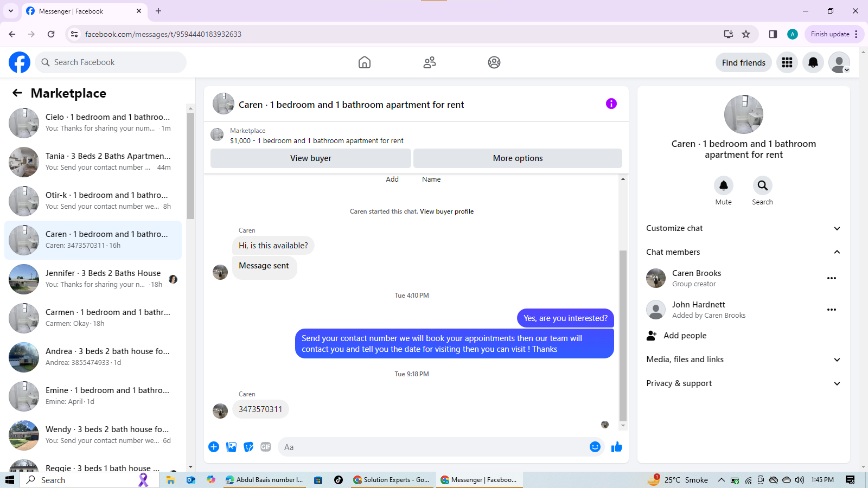Choose a GIF from the composer
The image size is (868, 488).
266,447
